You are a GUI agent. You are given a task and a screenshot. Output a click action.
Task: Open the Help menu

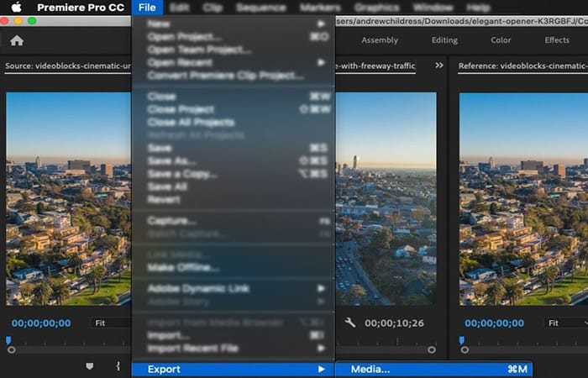point(478,8)
